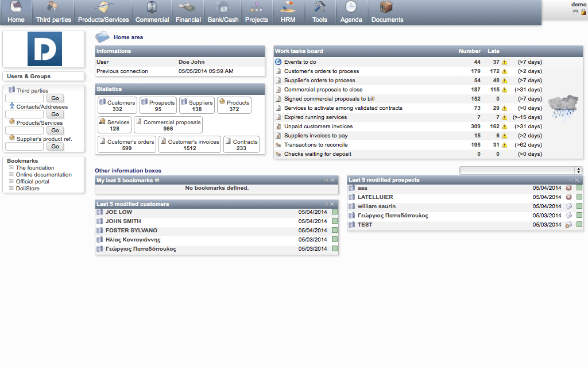Close the My last 5 bookmarks box

332,180
